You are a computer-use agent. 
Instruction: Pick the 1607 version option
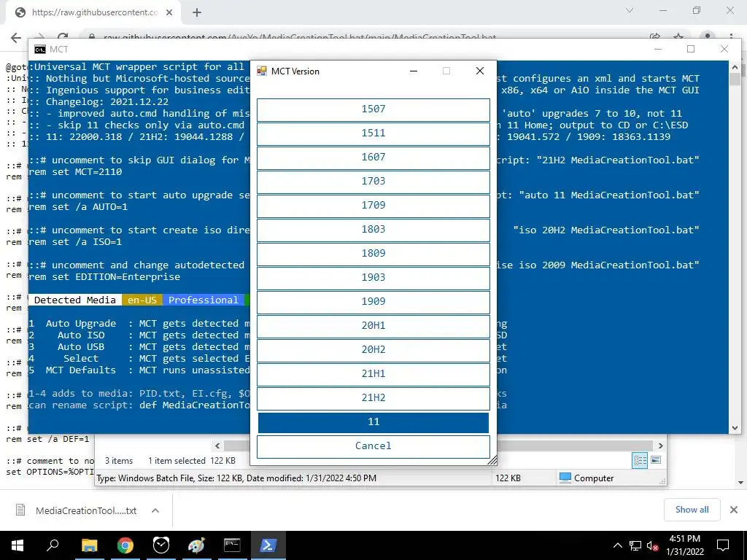373,157
